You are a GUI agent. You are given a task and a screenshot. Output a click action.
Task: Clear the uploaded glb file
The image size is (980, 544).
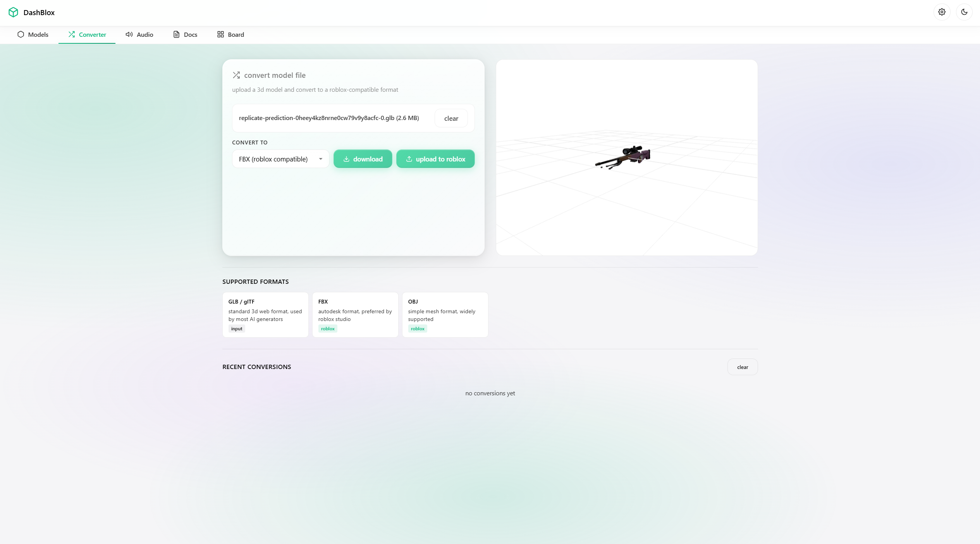tap(451, 118)
